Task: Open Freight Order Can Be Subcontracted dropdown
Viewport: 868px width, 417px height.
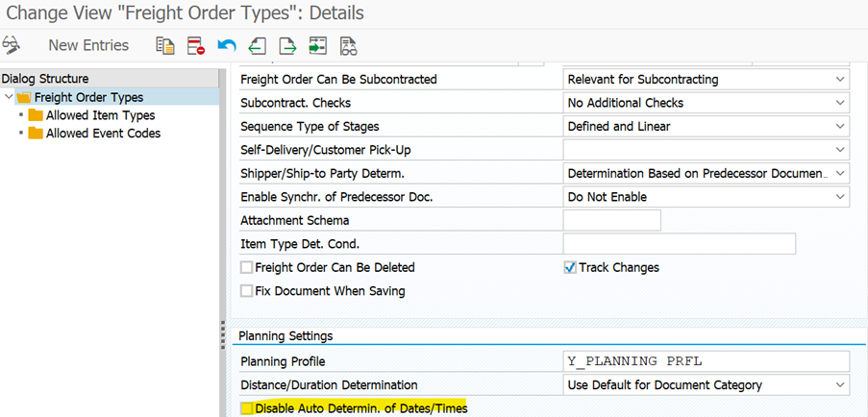Action: 841,80
